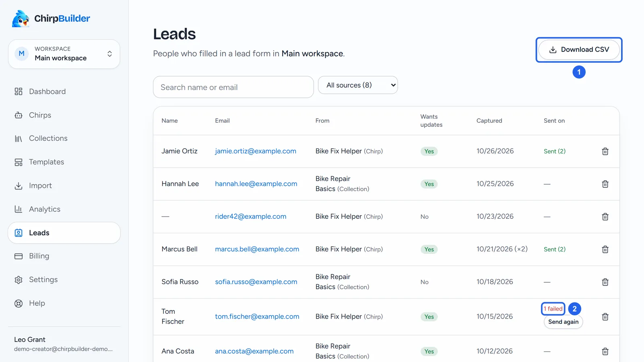
Task: Open the Billing page
Action: click(x=64, y=256)
